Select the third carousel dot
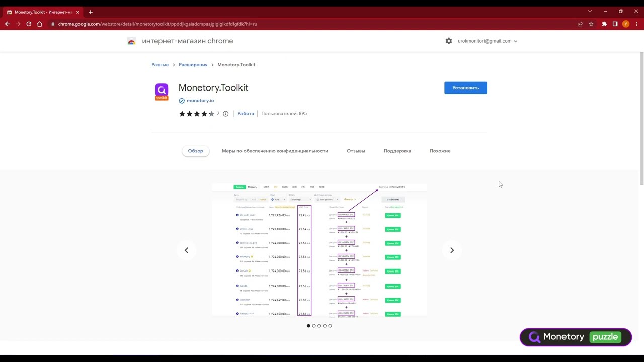The width and height of the screenshot is (644, 362). (319, 326)
